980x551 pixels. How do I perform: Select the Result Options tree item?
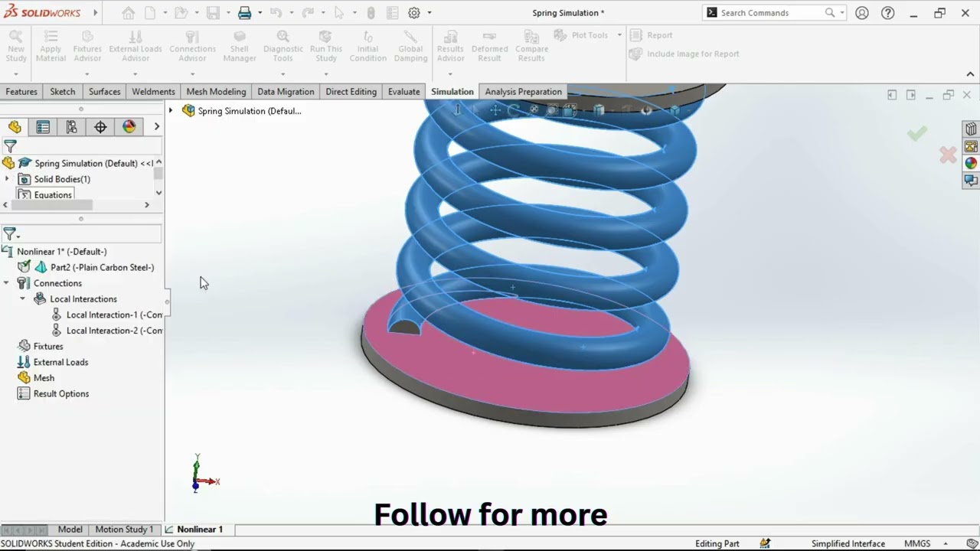53,394
